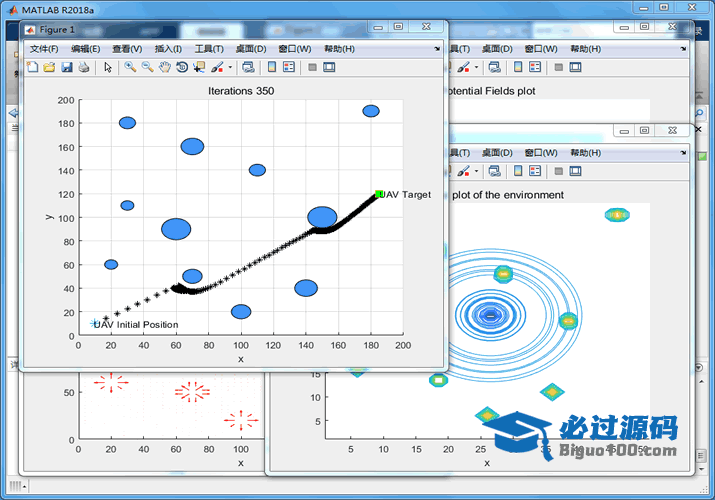Click the obstacle circle touching the UAV path near x=150
This screenshot has height=500, width=715.
322,217
